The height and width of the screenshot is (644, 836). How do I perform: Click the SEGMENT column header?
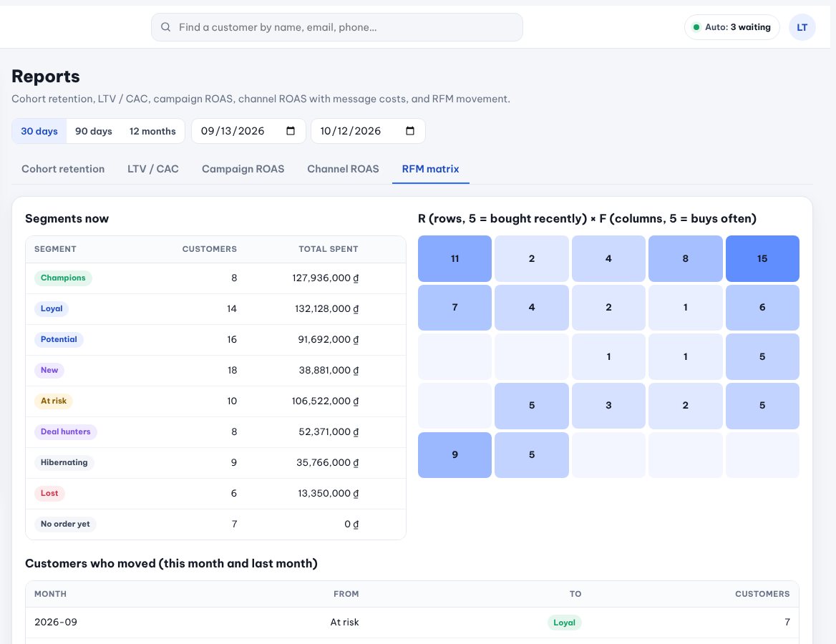tap(55, 249)
